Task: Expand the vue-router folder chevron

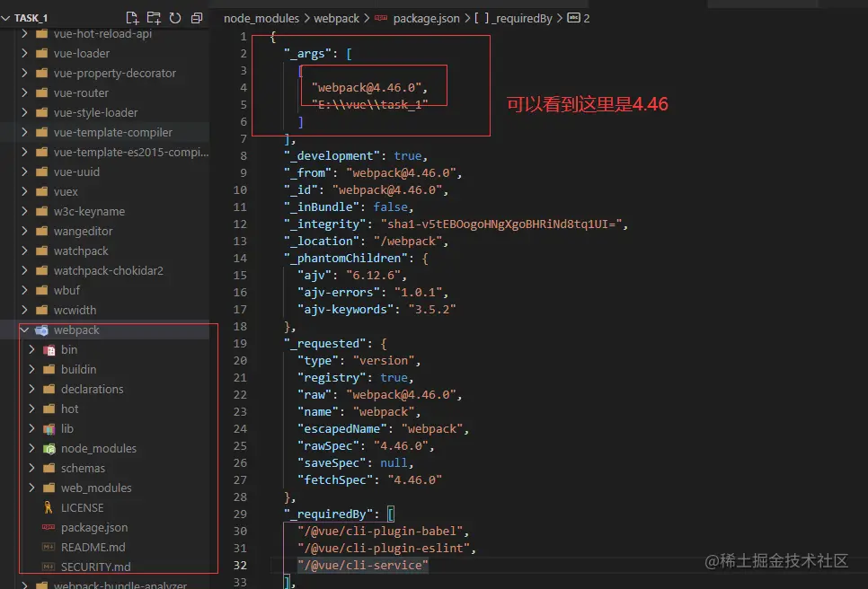Action: (24, 92)
